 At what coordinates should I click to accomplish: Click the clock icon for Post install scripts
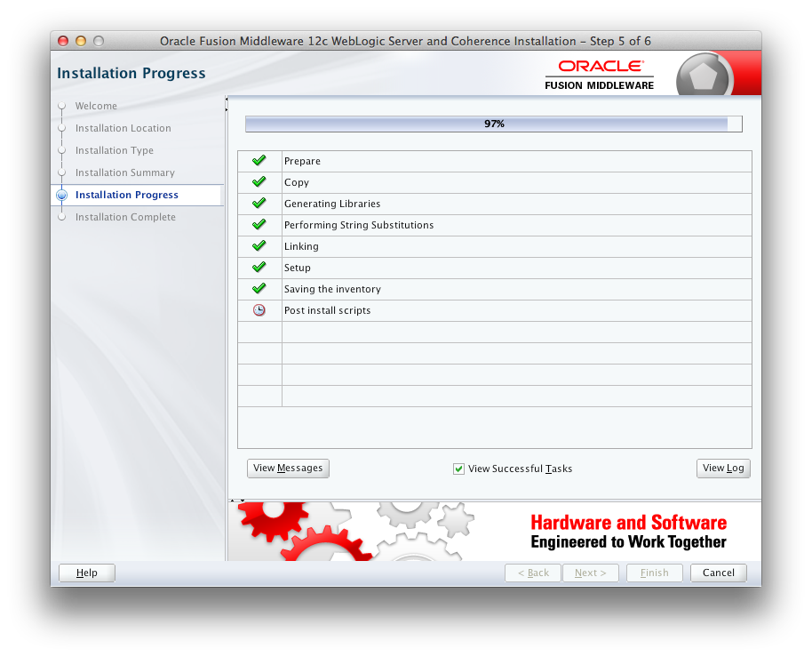[x=259, y=309]
